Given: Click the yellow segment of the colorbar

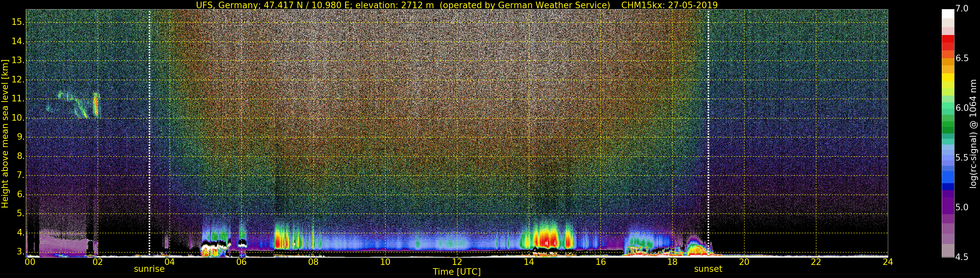Looking at the screenshot, I should coord(948,77).
